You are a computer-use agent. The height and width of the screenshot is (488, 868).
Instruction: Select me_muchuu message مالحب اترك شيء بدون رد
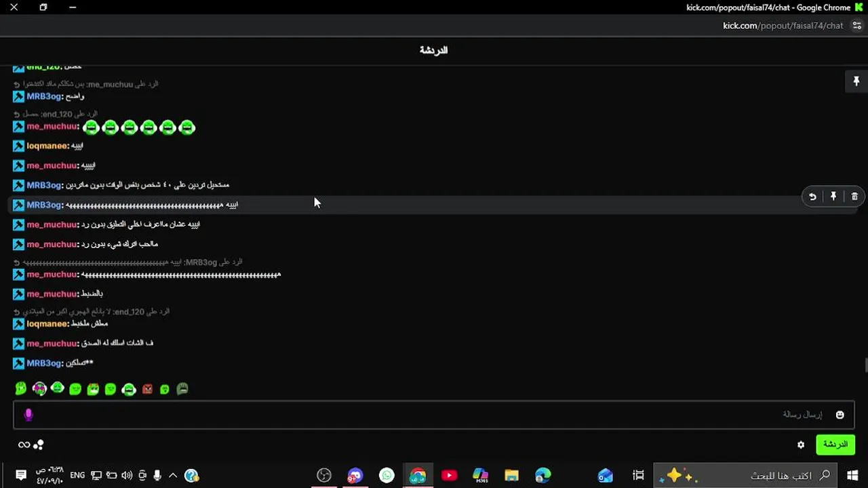tap(119, 244)
